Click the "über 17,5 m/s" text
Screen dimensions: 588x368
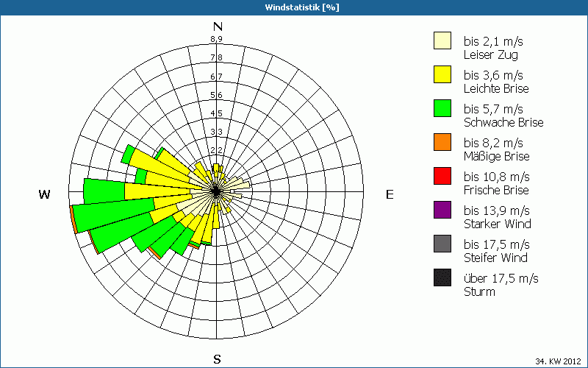coord(501,278)
